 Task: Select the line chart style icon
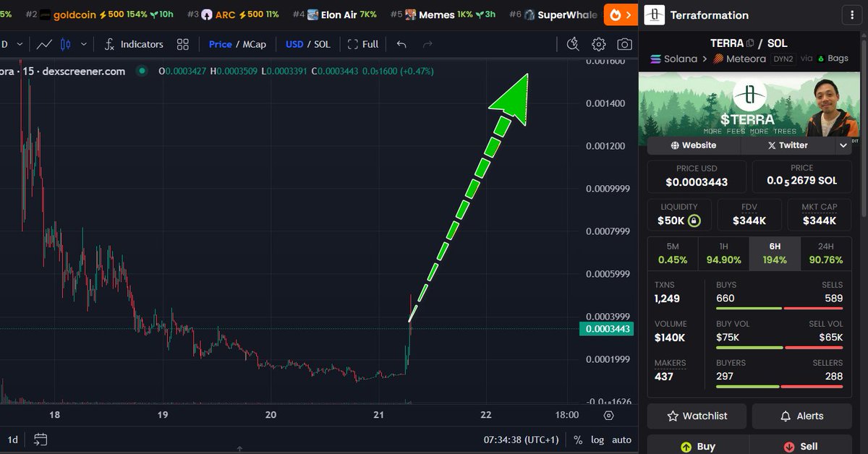tap(44, 44)
